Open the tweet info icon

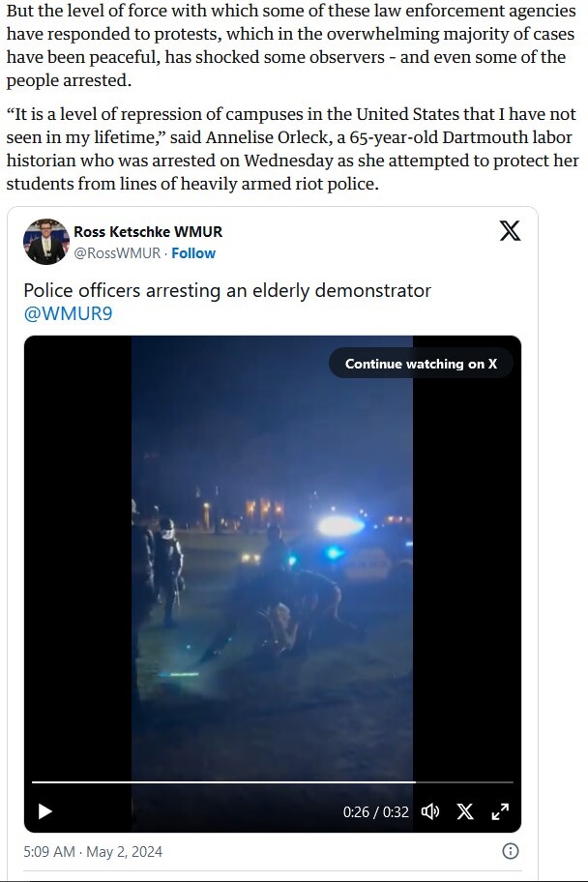[511, 851]
